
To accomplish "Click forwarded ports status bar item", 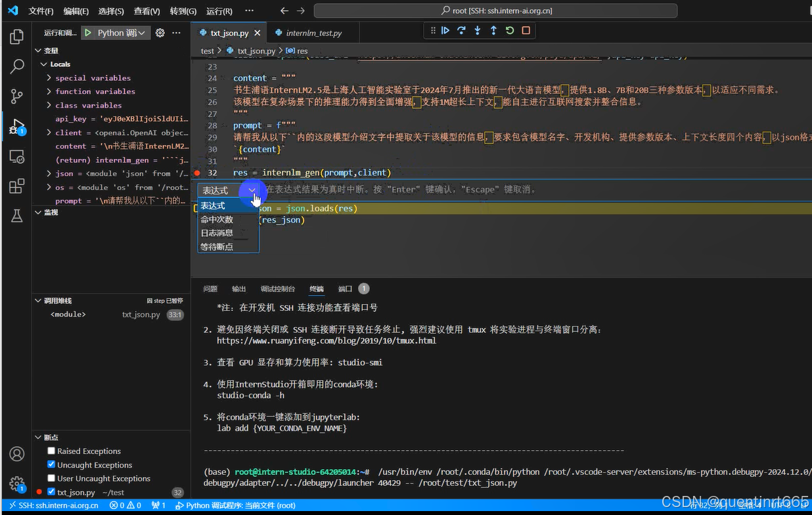I will 158,506.
